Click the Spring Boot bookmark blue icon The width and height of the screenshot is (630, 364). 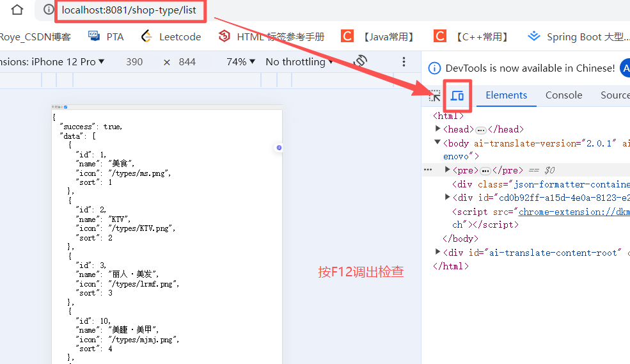[x=534, y=36]
